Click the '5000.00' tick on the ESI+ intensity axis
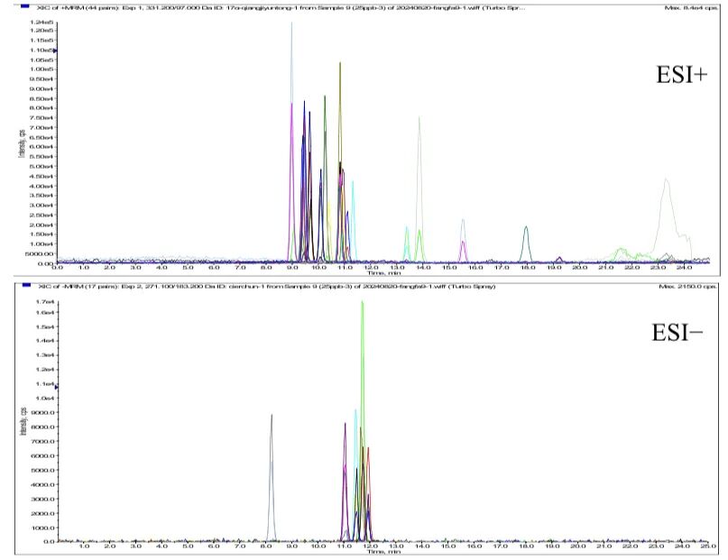 41,253
